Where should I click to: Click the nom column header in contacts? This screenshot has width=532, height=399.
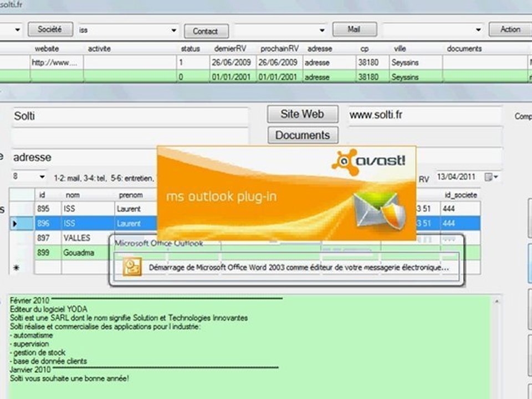point(73,195)
